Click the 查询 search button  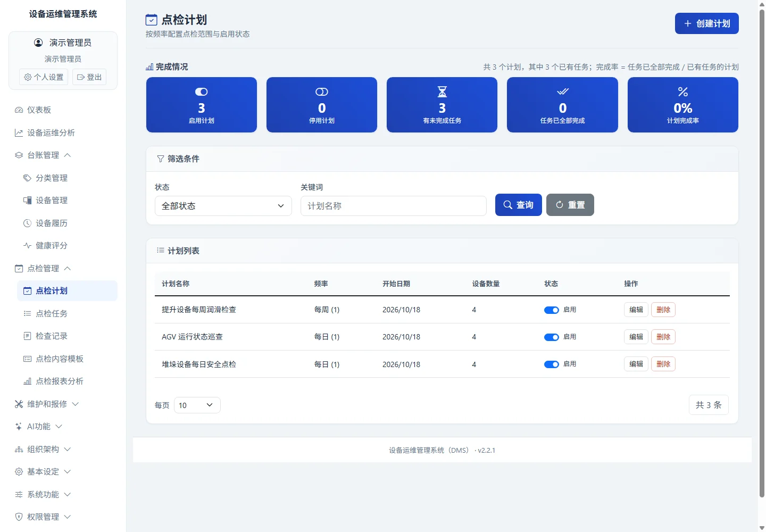[x=519, y=205]
